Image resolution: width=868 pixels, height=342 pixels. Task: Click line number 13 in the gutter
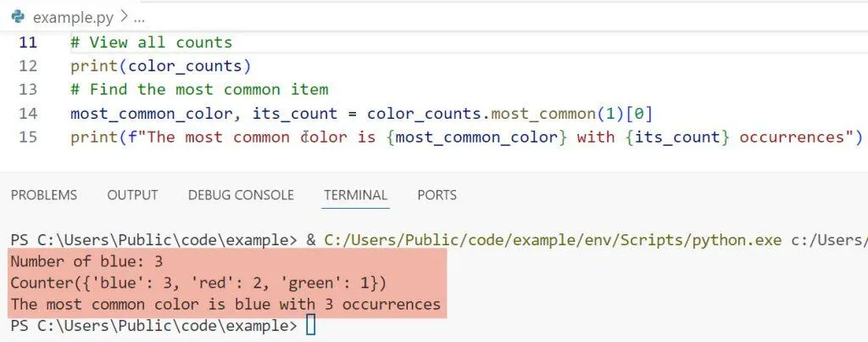tap(28, 90)
